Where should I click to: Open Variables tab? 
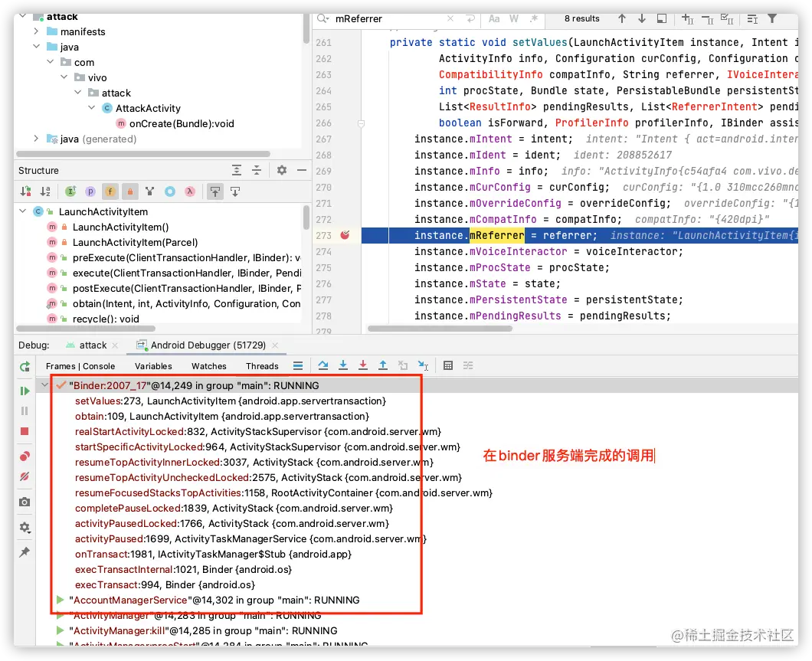[153, 366]
